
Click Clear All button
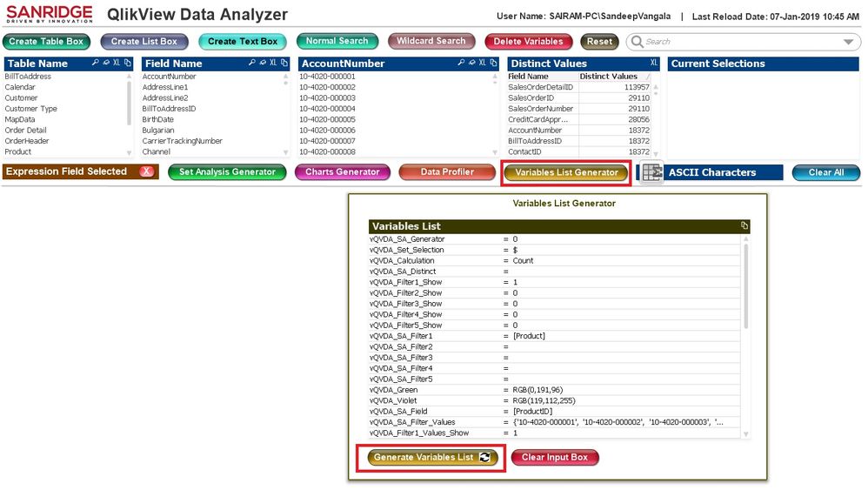[x=826, y=172]
